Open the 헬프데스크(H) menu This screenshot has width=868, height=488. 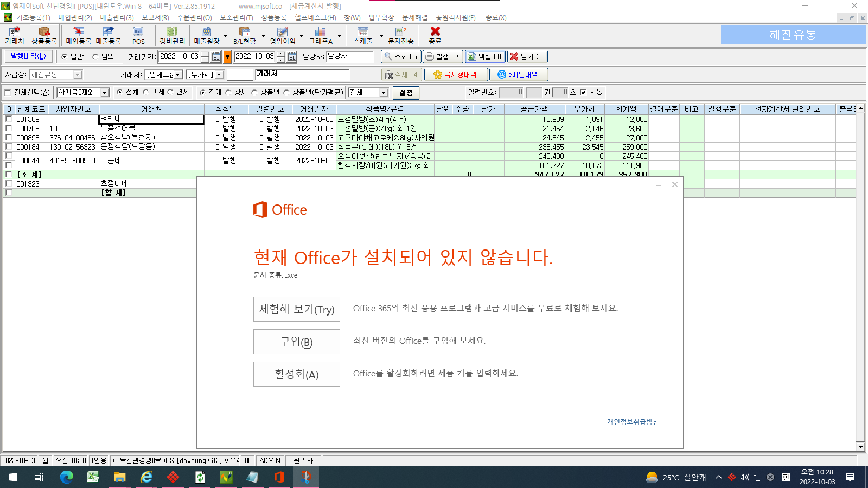(315, 17)
